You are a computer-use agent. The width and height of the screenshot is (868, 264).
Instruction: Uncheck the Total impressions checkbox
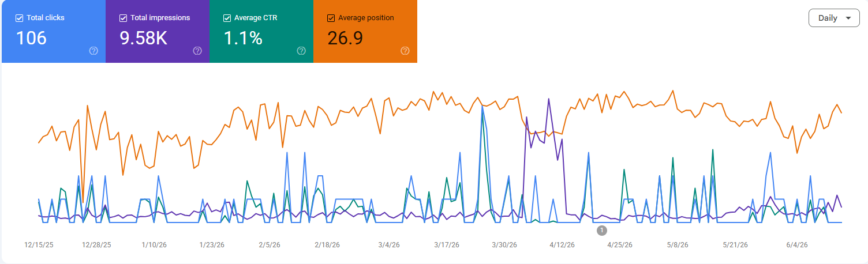123,18
